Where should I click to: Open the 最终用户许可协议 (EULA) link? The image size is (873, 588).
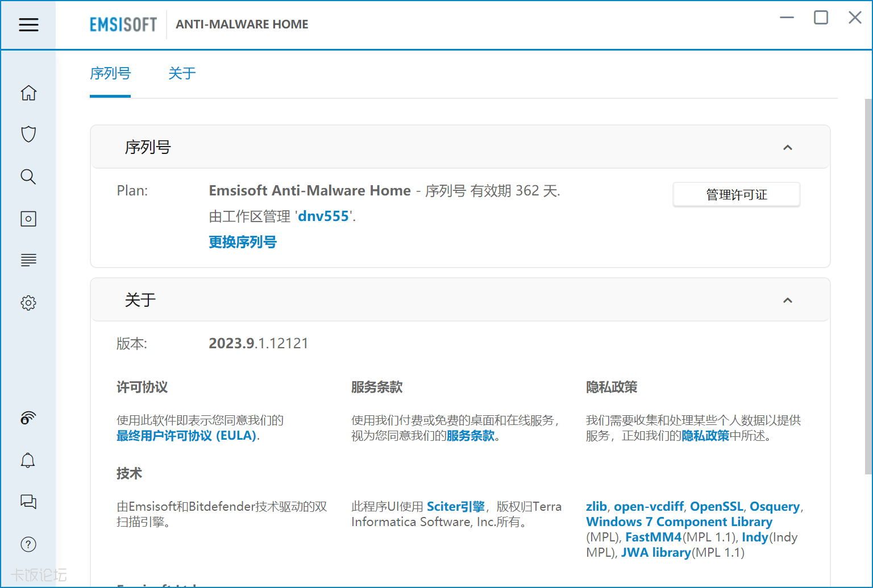click(x=187, y=436)
